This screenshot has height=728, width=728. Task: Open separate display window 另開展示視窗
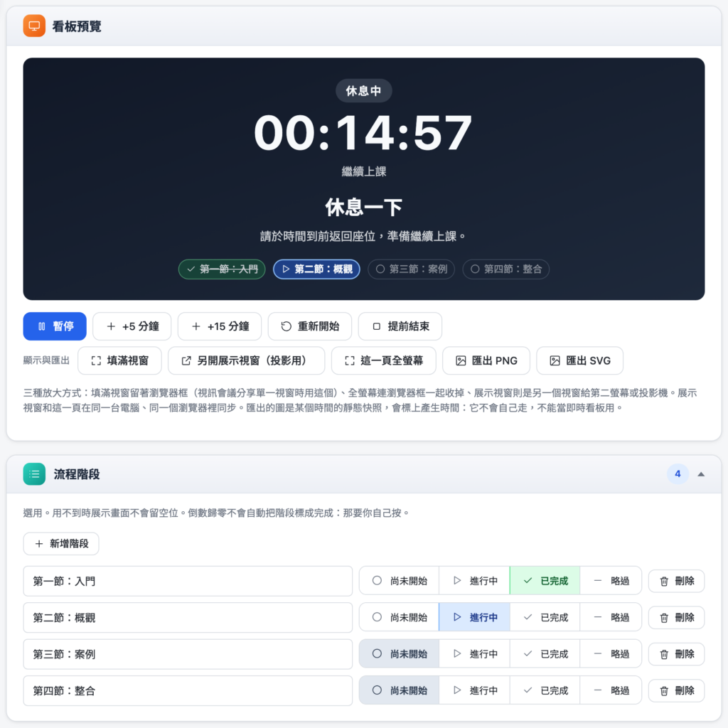(x=246, y=360)
